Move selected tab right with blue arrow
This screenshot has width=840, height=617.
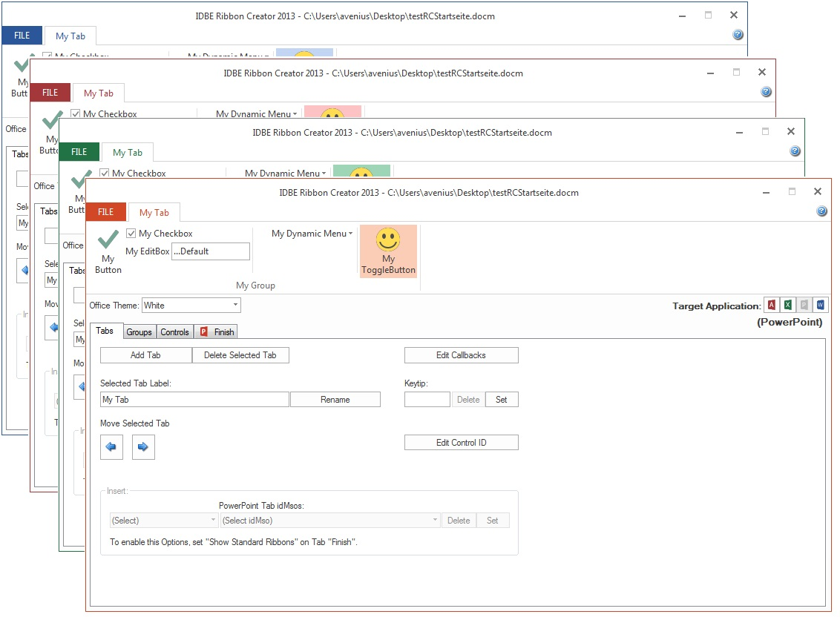pyautogui.click(x=143, y=447)
